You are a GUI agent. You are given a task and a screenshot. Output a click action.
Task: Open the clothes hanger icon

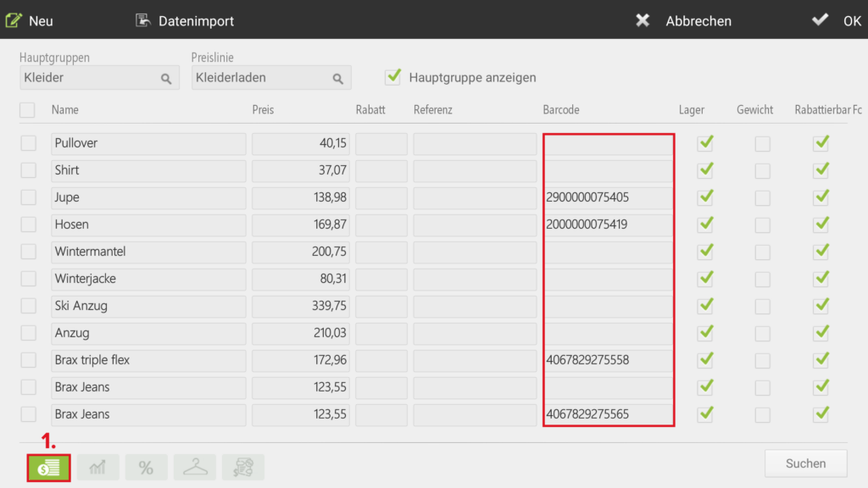tap(195, 468)
